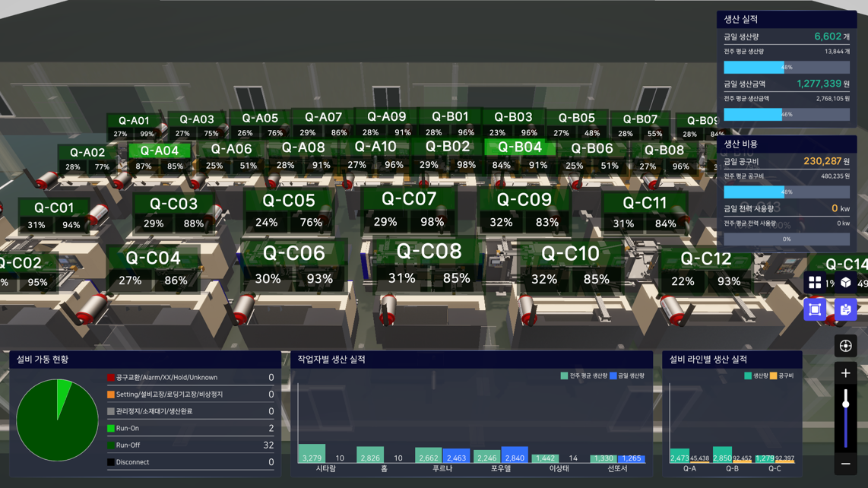Select machine Q-C05 label
Viewport: 868px width, 488px height.
coord(289,201)
